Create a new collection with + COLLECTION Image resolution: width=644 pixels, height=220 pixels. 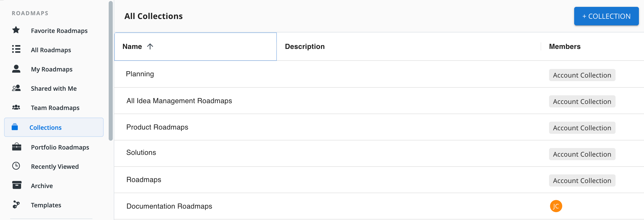pyautogui.click(x=606, y=16)
